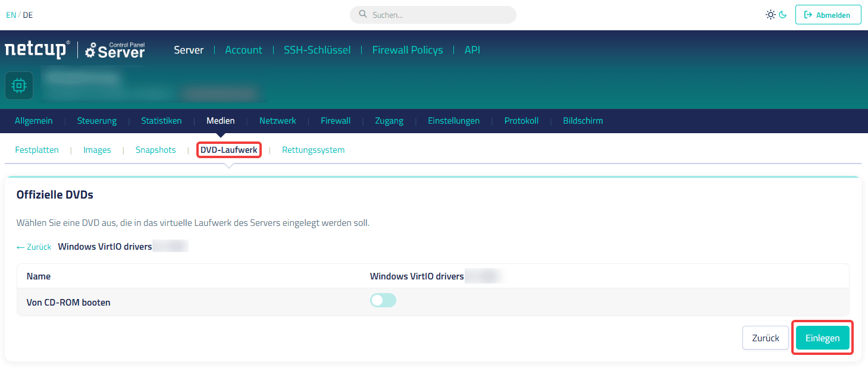Screen dimensions: 868x368
Task: Switch to the Steuerung tab
Action: pos(97,121)
